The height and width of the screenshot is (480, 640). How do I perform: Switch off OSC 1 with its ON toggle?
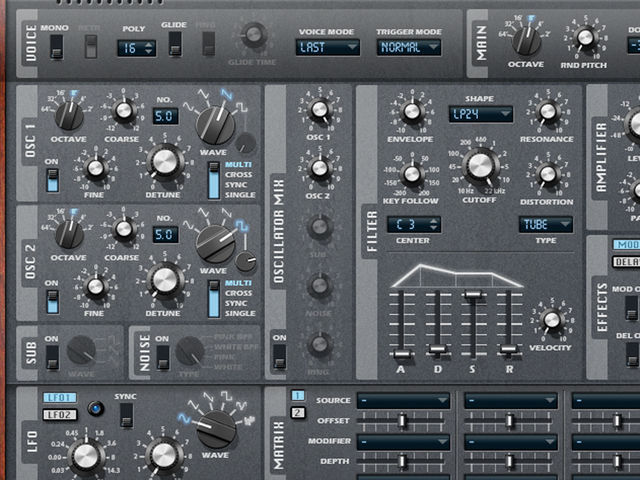pos(52,180)
